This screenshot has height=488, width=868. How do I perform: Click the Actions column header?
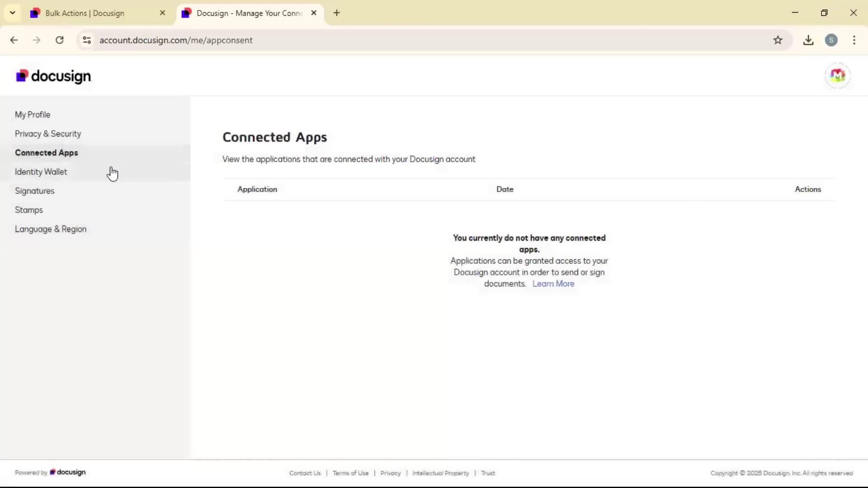click(x=808, y=189)
